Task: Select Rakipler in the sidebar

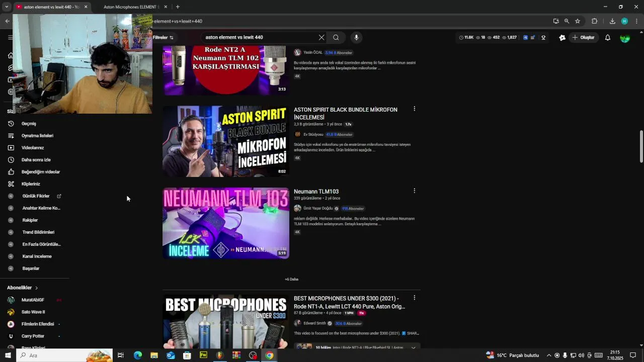Action: [x=30, y=220]
